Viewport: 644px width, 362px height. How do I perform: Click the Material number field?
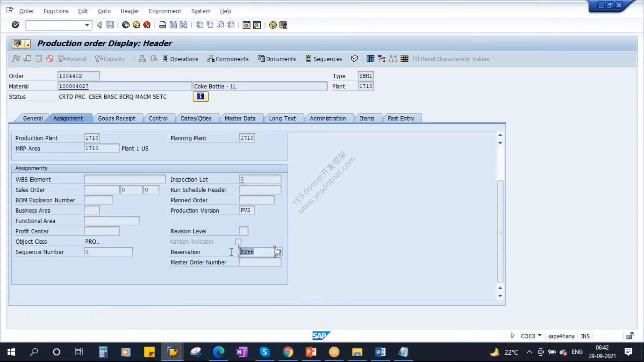[124, 86]
